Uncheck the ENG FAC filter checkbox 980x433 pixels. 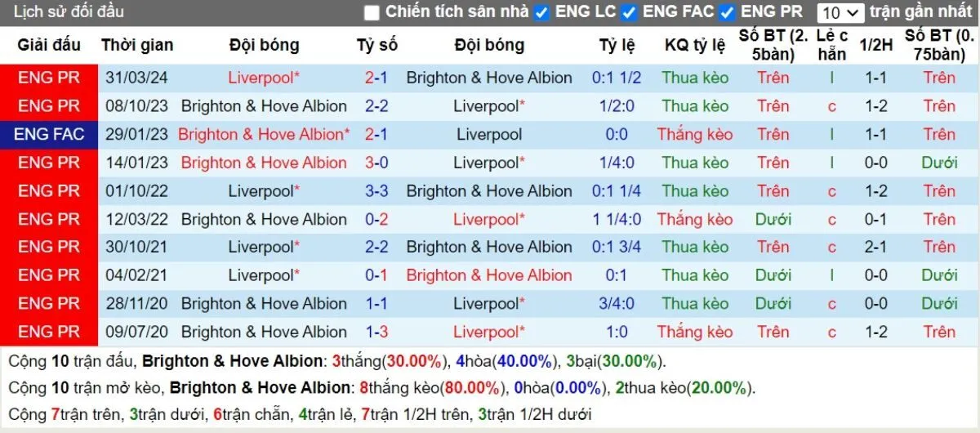click(628, 12)
